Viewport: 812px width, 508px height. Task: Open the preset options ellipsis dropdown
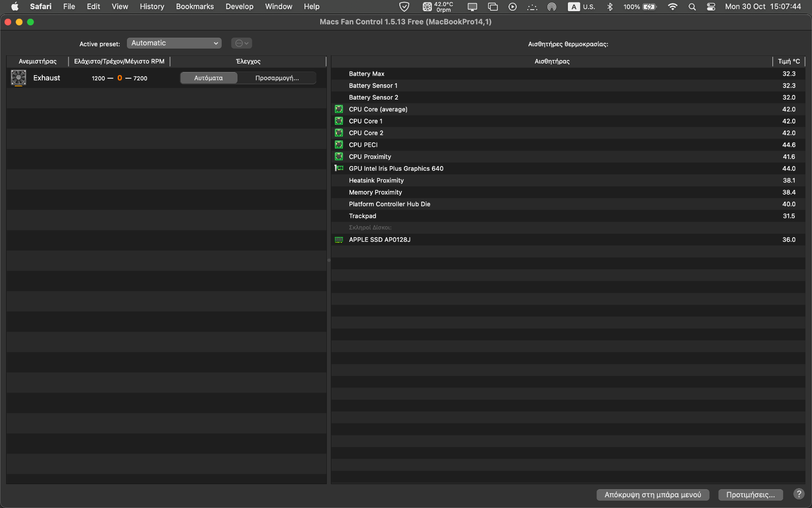click(x=242, y=43)
